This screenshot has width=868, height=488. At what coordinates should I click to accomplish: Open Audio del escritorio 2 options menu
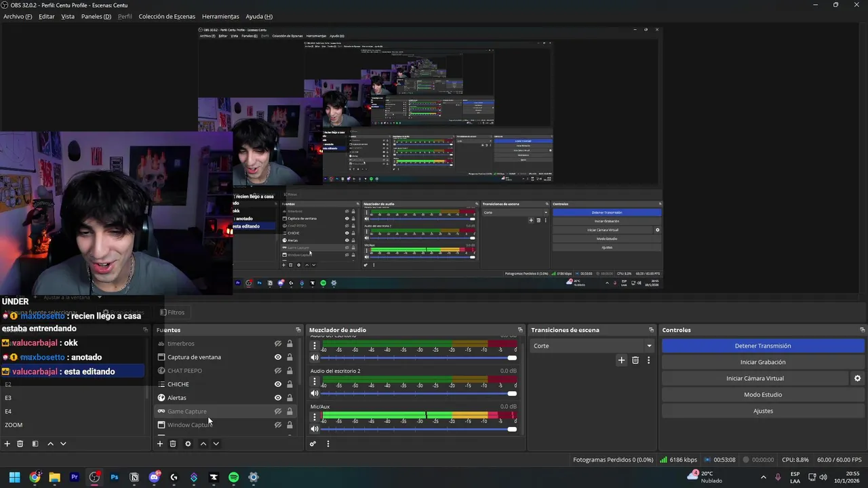[x=314, y=382]
